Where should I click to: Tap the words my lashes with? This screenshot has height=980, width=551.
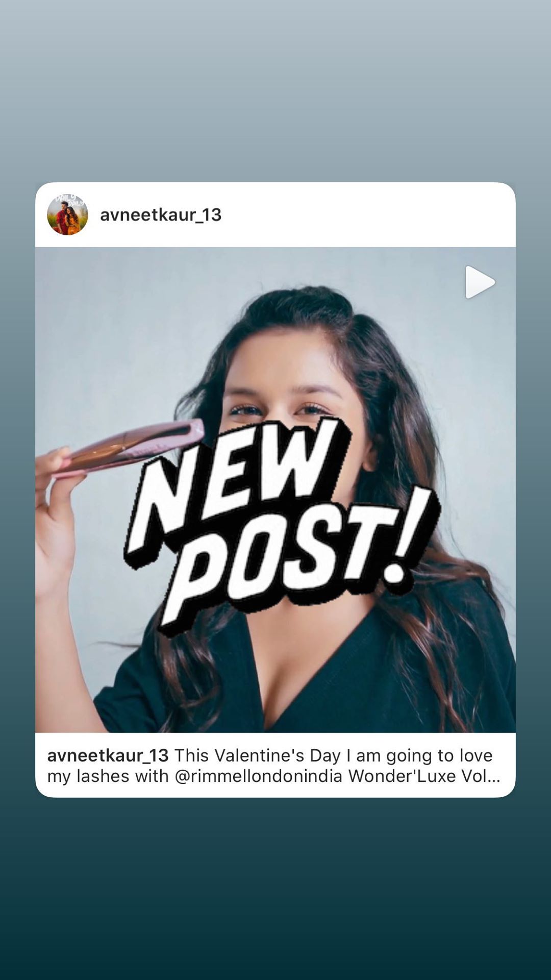pyautogui.click(x=108, y=776)
